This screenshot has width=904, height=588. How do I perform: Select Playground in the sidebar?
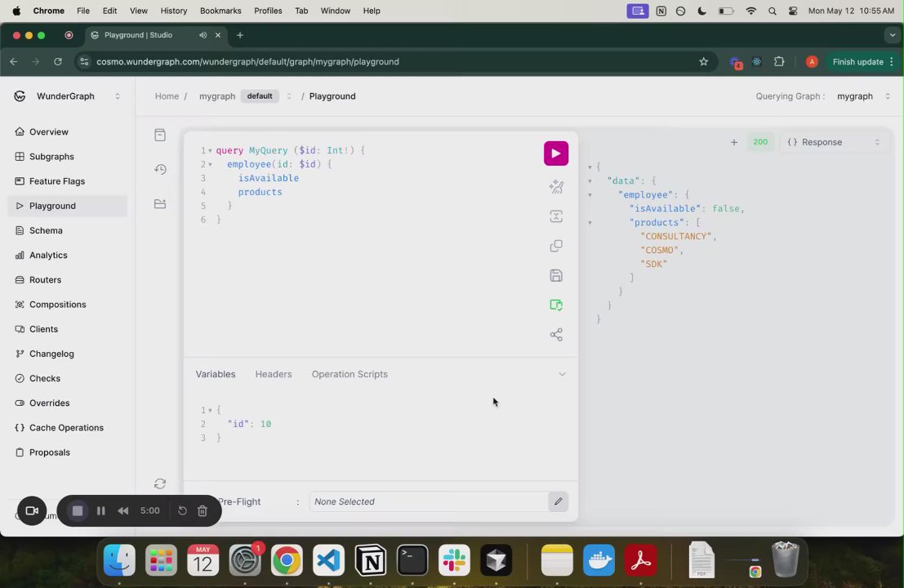pyautogui.click(x=68, y=206)
